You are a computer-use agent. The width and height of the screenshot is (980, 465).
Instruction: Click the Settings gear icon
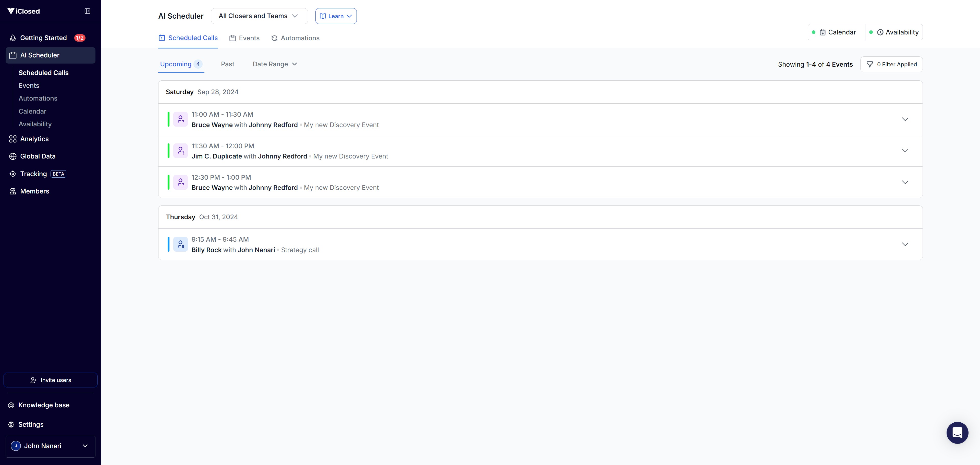(11, 425)
